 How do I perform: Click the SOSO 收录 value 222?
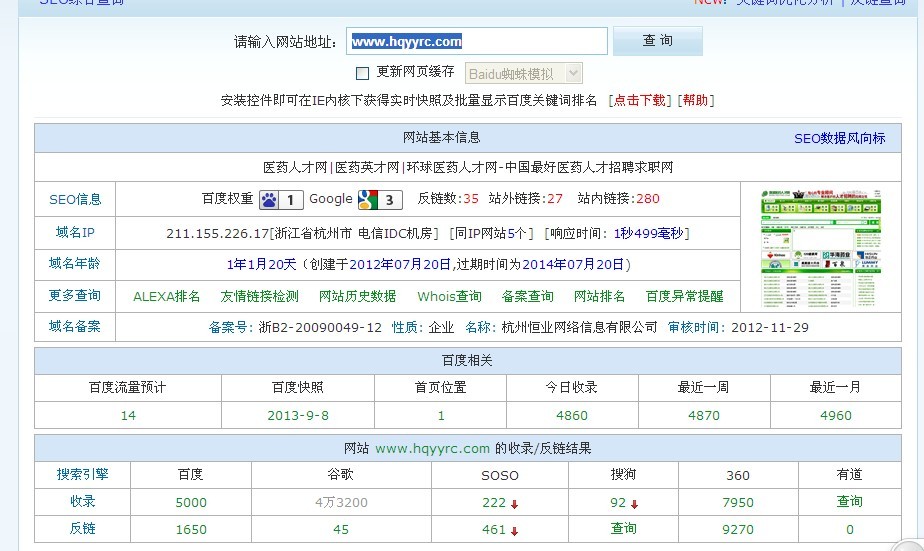coord(494,503)
